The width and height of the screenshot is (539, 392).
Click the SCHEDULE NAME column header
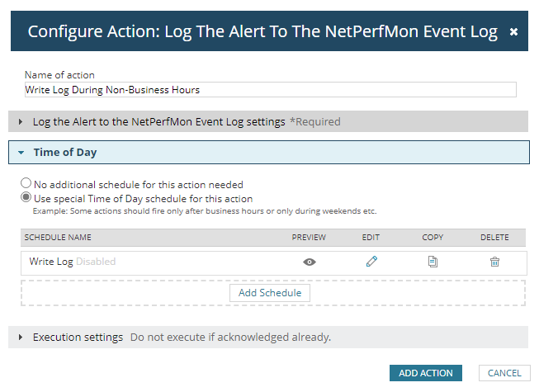coord(57,238)
